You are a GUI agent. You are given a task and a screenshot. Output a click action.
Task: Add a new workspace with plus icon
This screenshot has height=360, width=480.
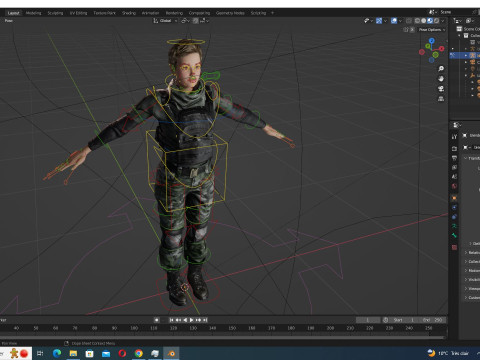pyautogui.click(x=272, y=13)
